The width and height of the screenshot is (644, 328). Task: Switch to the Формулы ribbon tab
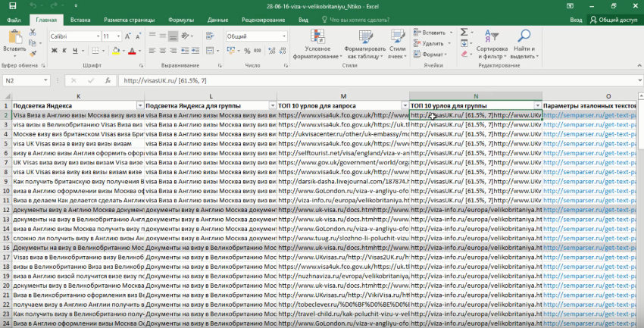[x=181, y=19]
